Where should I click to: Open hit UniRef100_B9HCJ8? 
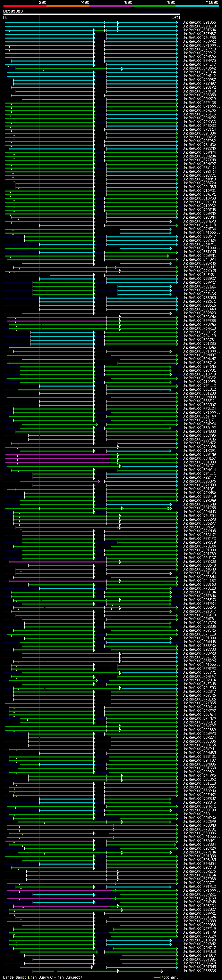click(x=199, y=26)
